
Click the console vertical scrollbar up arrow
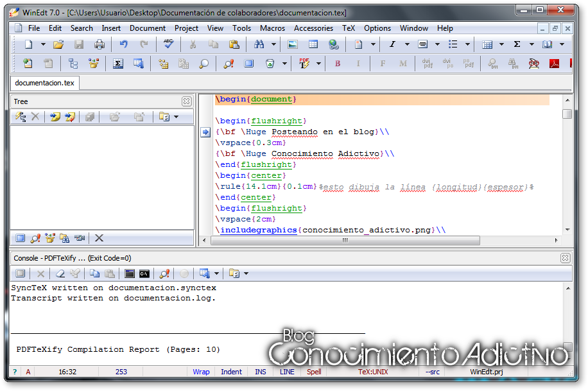568,288
